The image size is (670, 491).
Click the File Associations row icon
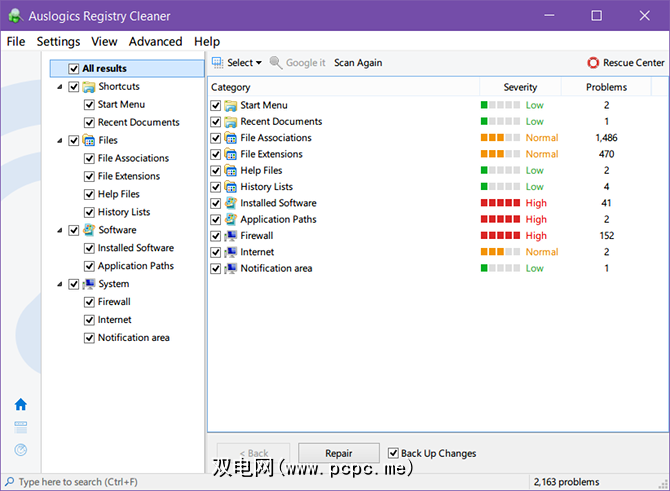[x=231, y=138]
